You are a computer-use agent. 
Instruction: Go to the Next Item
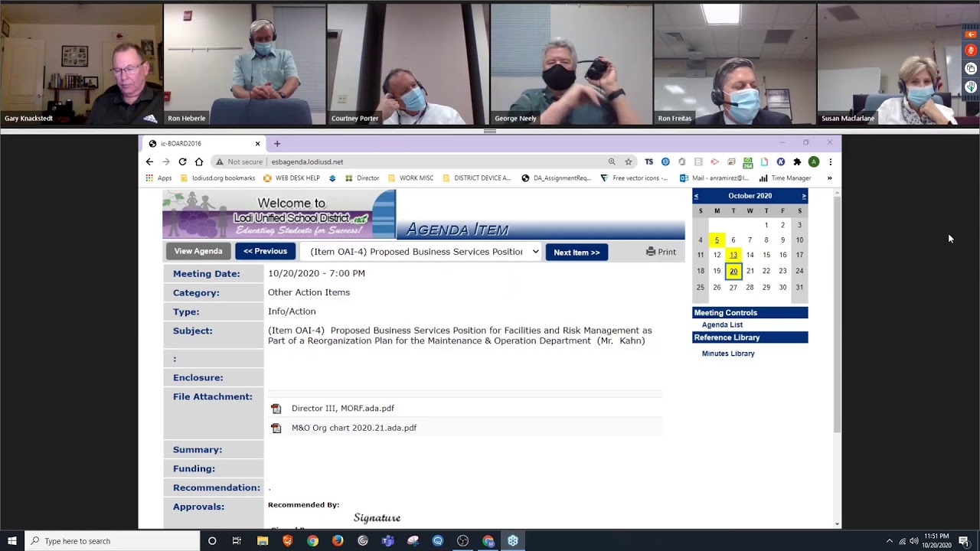(577, 252)
